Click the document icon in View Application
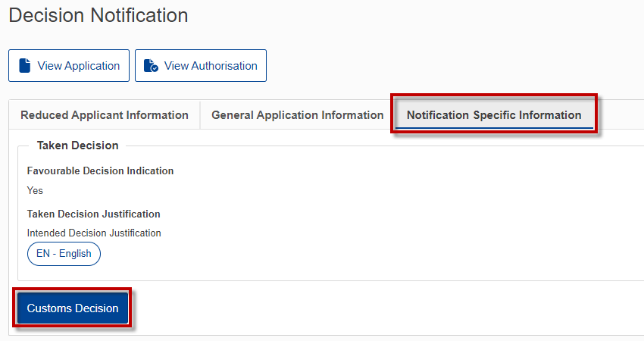Screen dimensions: 644x341 coord(25,66)
